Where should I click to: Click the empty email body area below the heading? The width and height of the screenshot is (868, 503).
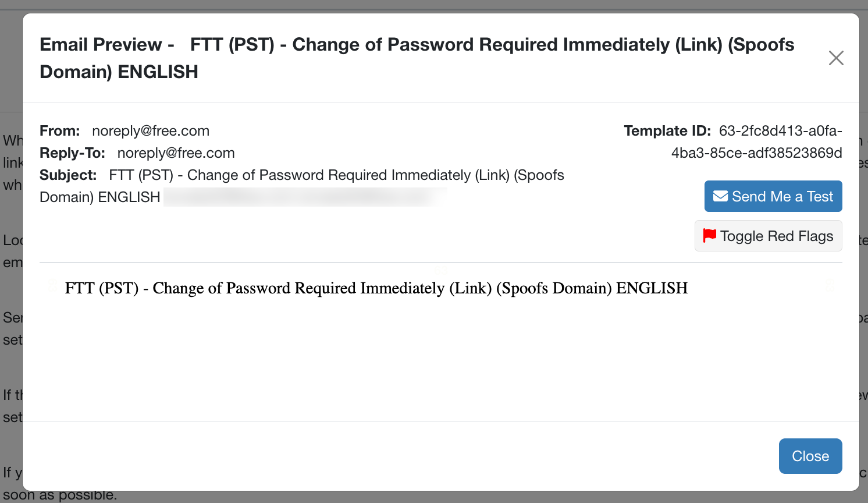[x=440, y=361]
